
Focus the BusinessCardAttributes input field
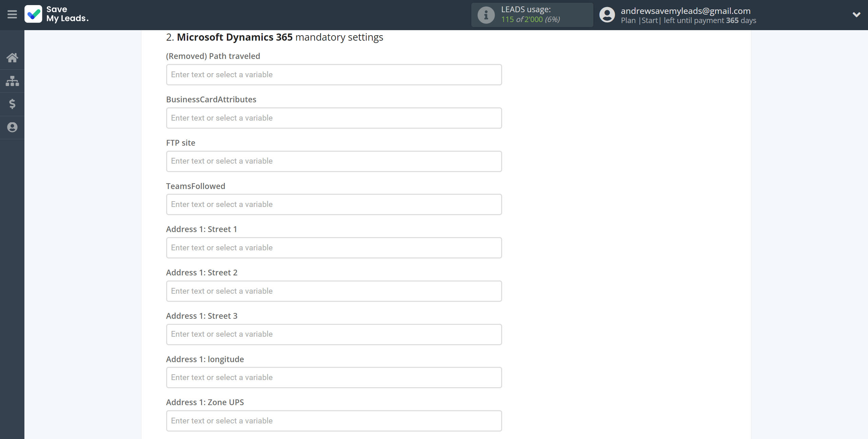334,118
